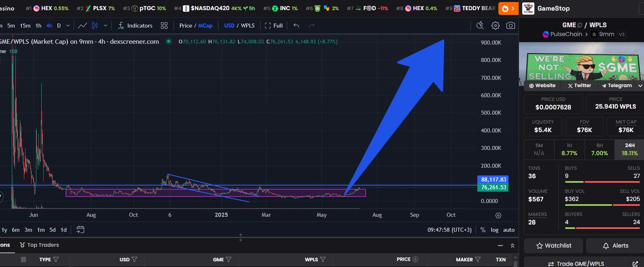Toggle auto scale on chart
644x267 pixels.
click(x=508, y=230)
